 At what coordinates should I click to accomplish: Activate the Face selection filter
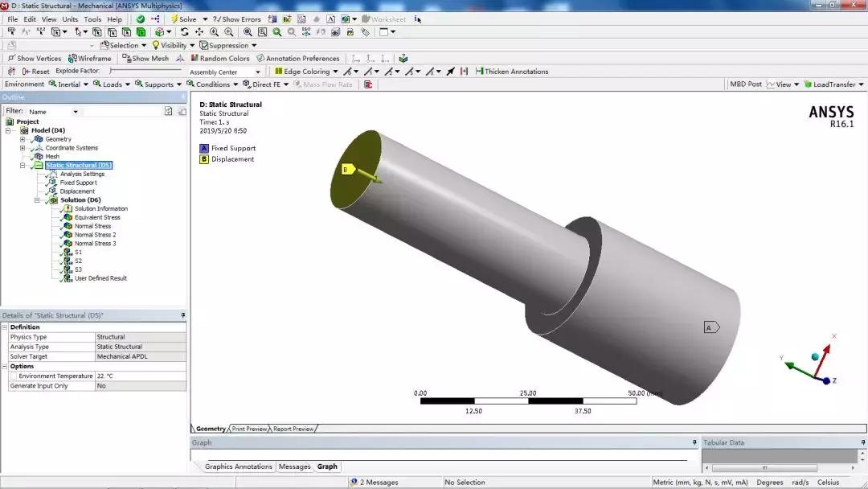tap(126, 32)
